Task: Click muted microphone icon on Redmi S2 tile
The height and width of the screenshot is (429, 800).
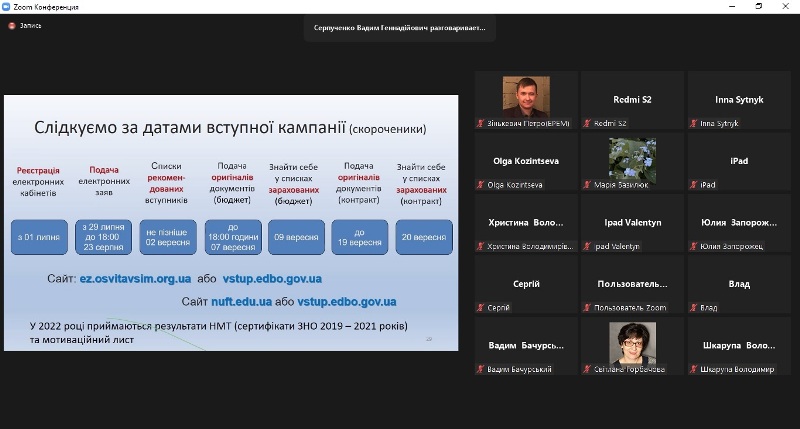Action: tap(587, 123)
